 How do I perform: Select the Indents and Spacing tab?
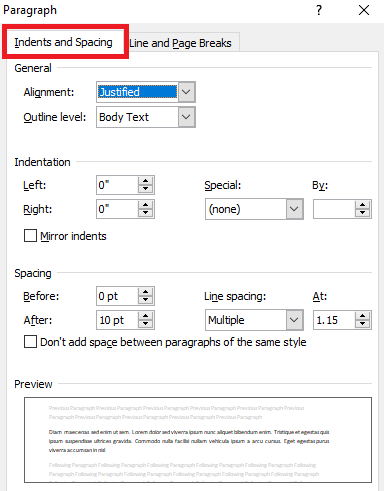(x=63, y=42)
